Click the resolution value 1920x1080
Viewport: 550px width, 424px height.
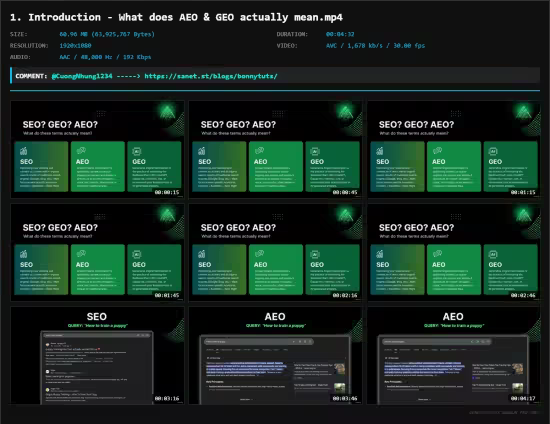(75, 46)
